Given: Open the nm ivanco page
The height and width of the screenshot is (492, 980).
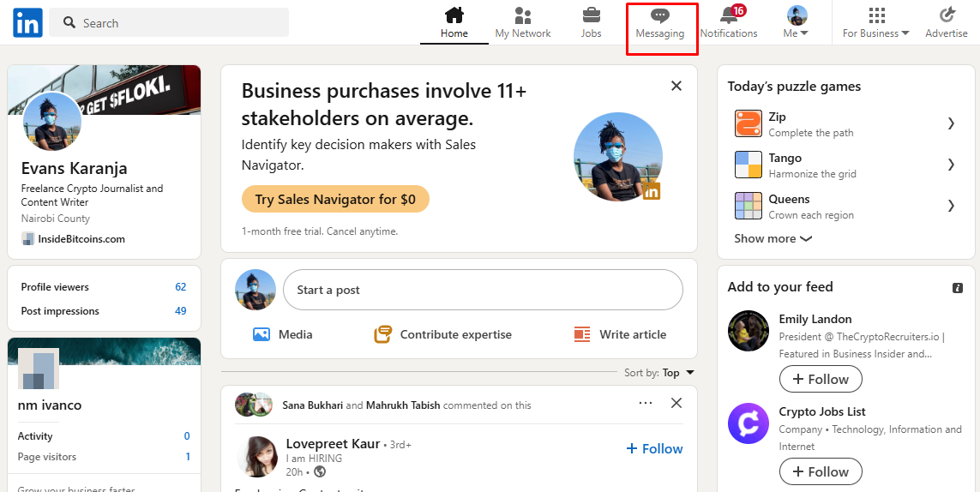Looking at the screenshot, I should pos(50,405).
